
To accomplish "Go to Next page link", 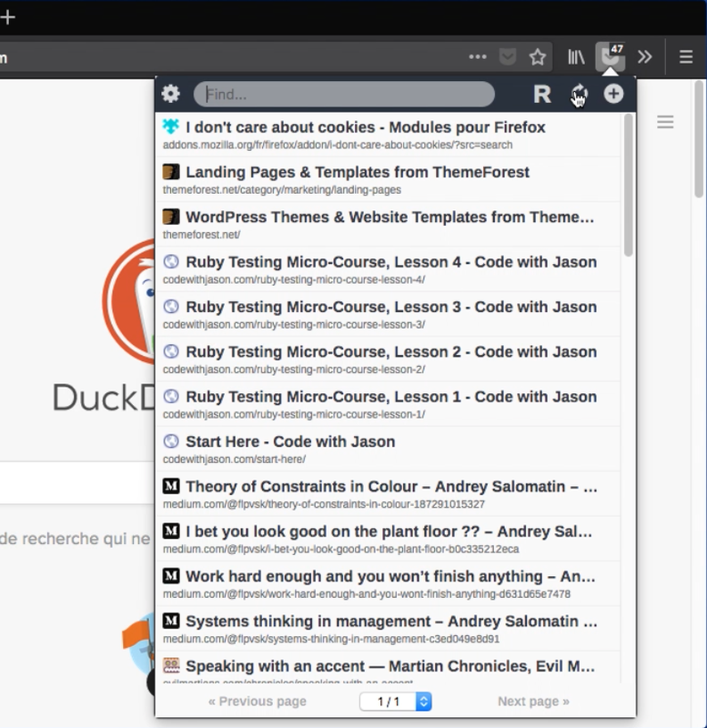I will [x=533, y=701].
